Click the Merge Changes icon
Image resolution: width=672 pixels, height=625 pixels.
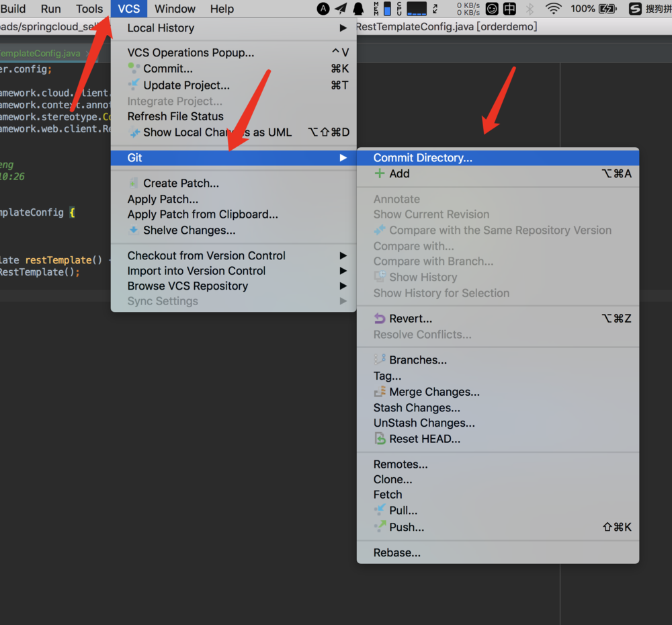380,391
